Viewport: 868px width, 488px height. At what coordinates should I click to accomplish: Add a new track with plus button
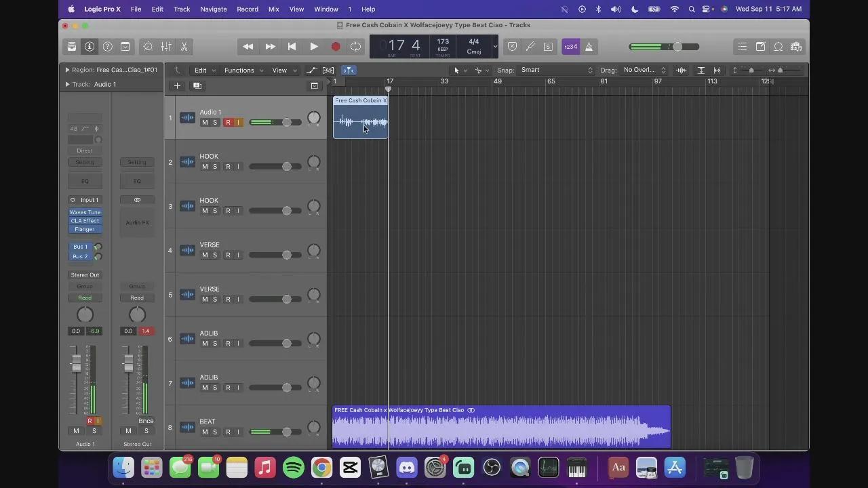(177, 85)
